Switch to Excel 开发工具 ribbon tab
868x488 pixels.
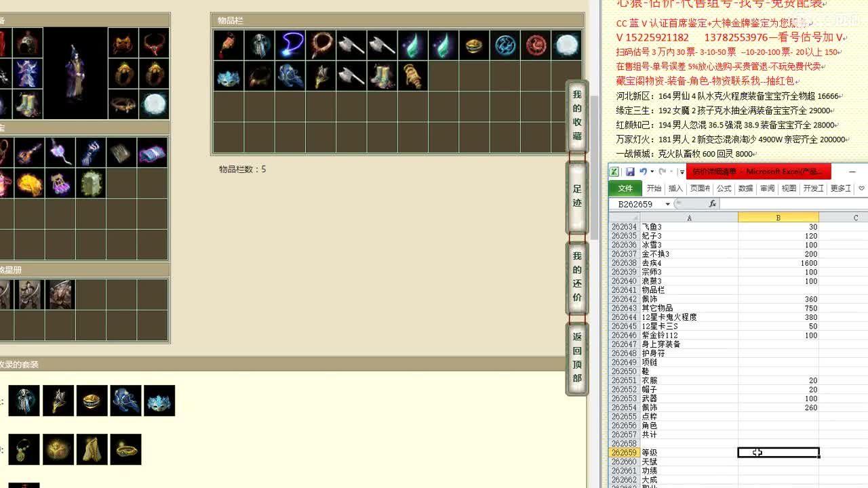coord(814,188)
